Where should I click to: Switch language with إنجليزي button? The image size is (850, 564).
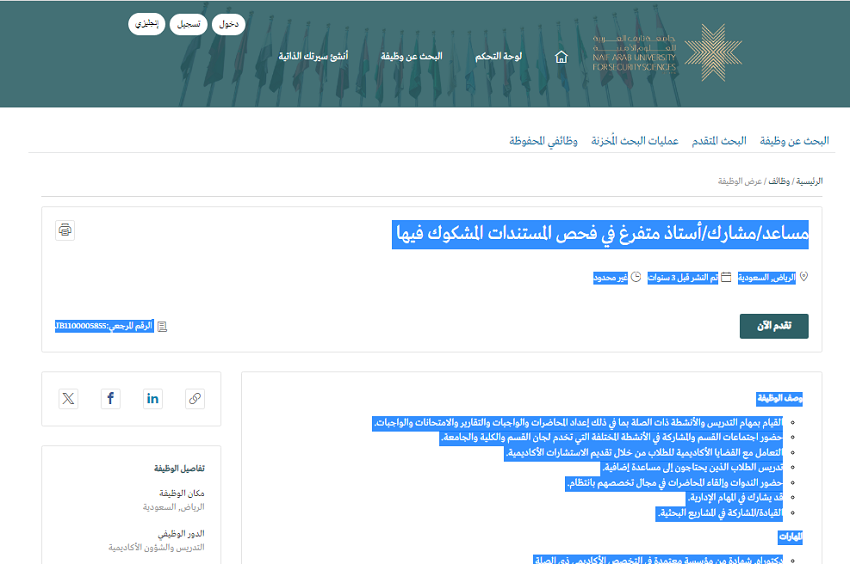(146, 24)
